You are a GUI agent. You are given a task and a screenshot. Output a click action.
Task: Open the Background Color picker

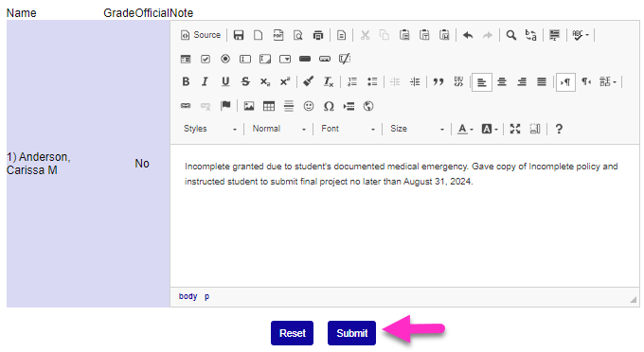[490, 129]
